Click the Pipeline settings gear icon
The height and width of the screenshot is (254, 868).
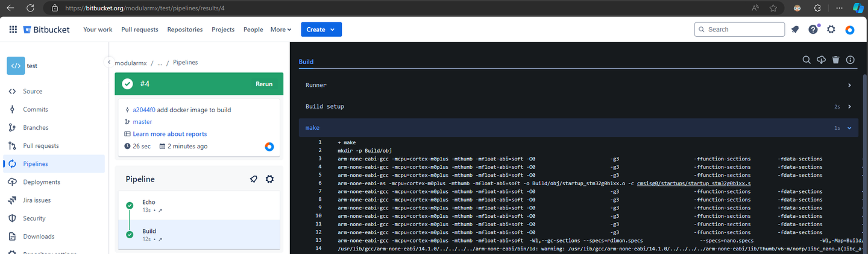coord(269,179)
